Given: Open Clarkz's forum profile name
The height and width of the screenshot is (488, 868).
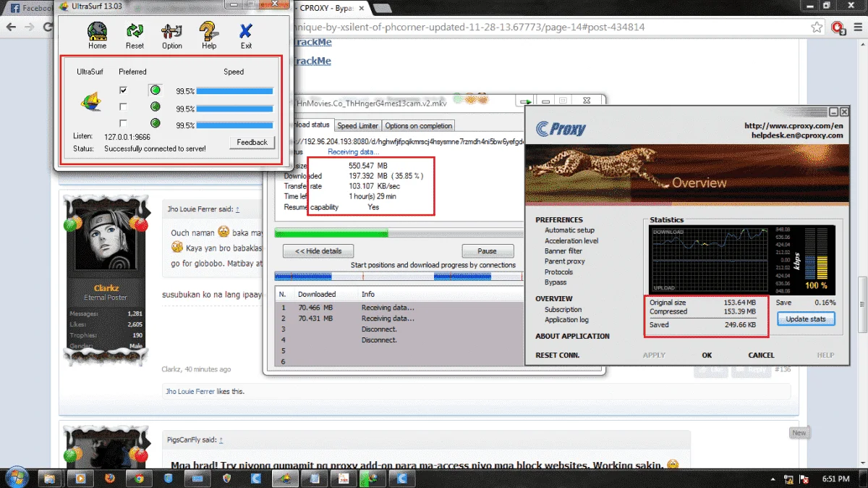Looking at the screenshot, I should tap(106, 288).
